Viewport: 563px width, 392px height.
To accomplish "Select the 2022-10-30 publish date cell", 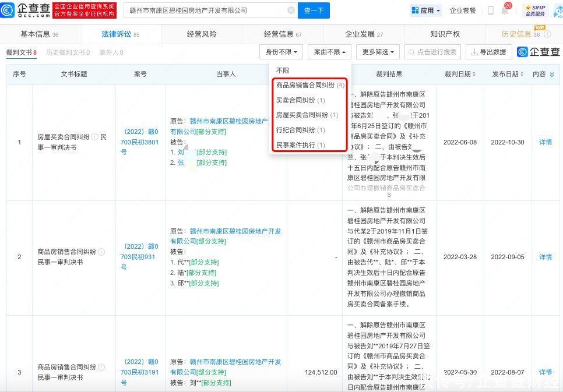I will tap(508, 142).
